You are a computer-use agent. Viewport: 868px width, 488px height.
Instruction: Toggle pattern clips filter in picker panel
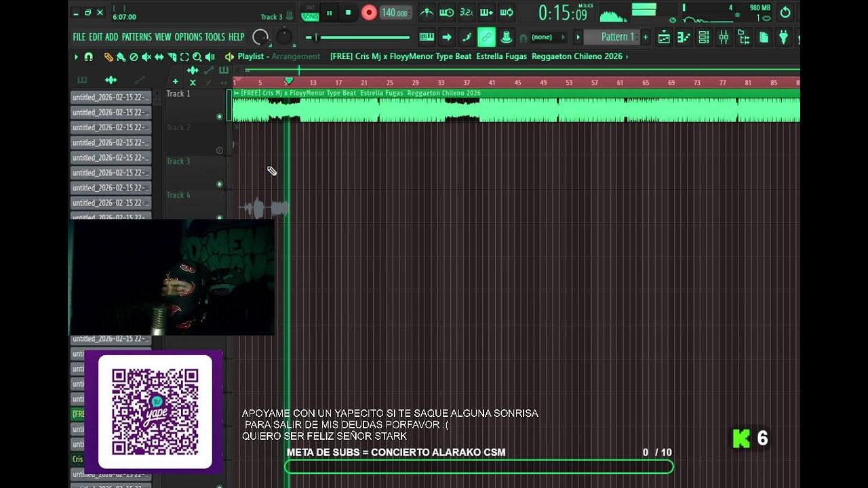coord(83,79)
